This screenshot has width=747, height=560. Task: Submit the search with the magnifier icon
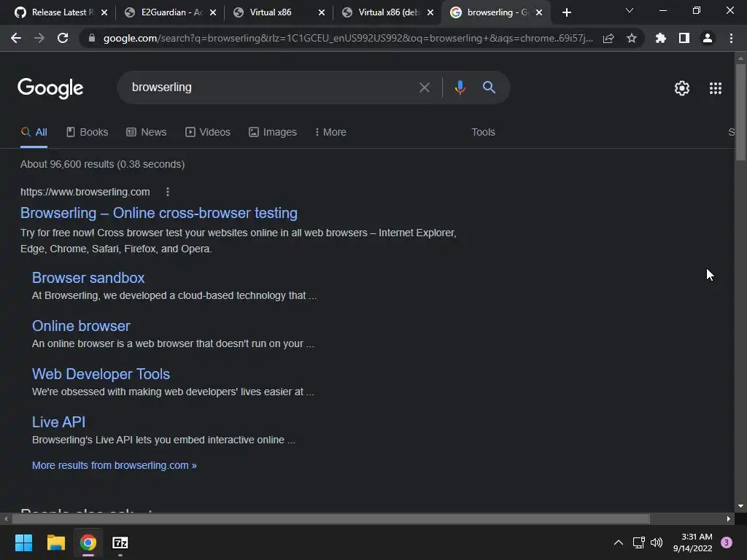coord(489,87)
